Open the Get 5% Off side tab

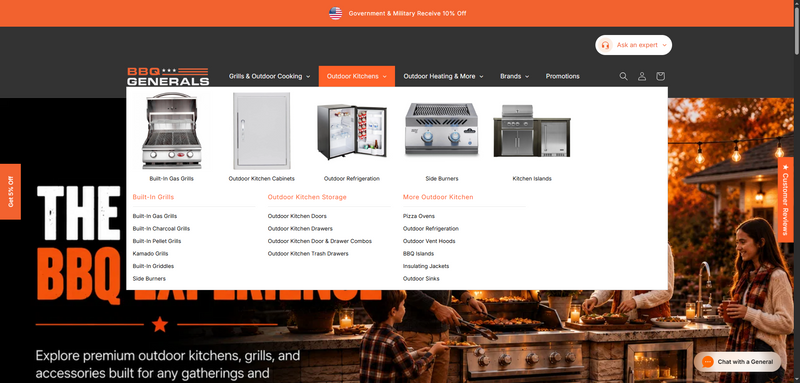(x=10, y=191)
